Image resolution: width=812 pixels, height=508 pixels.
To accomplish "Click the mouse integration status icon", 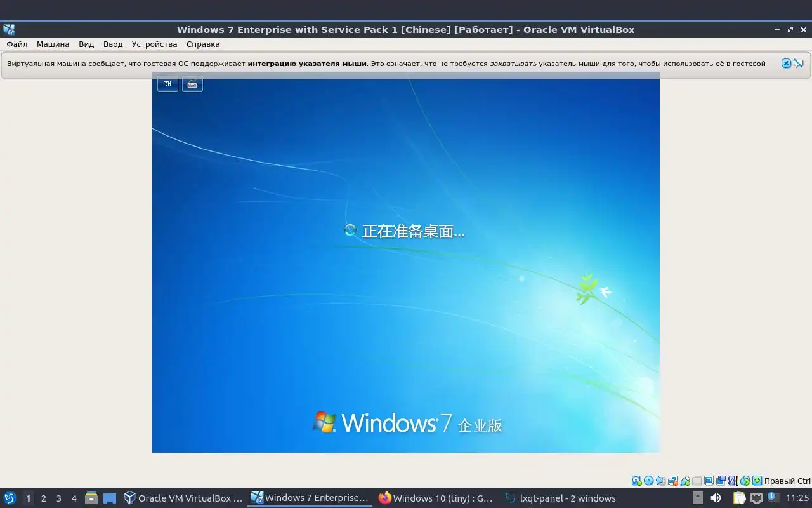I will 745,481.
